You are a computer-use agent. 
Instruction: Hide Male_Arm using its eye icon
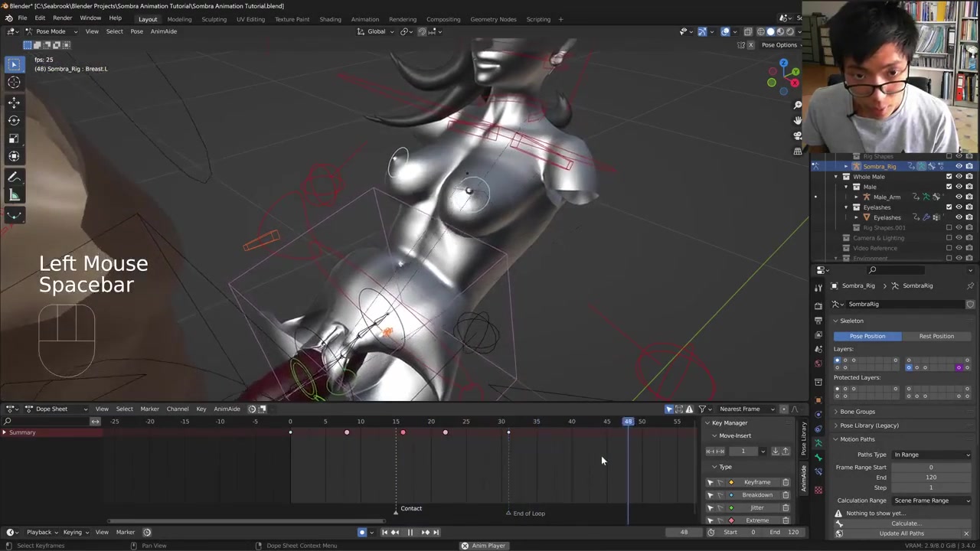tap(959, 197)
